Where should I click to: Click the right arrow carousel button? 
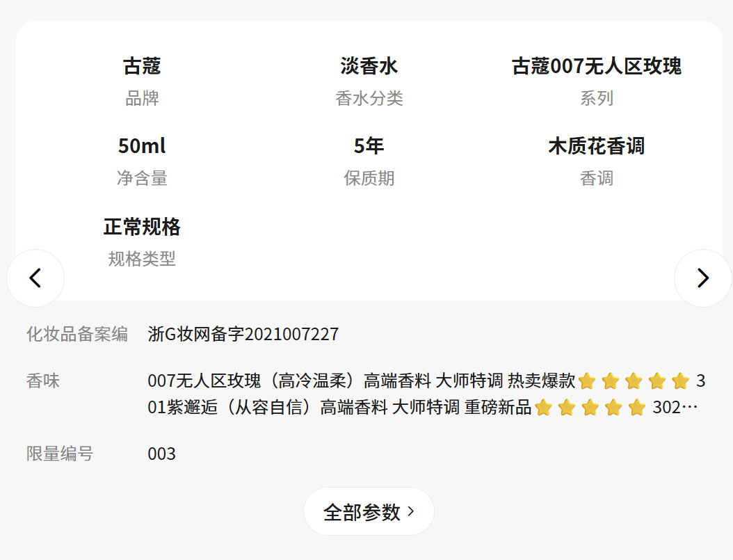[x=702, y=278]
